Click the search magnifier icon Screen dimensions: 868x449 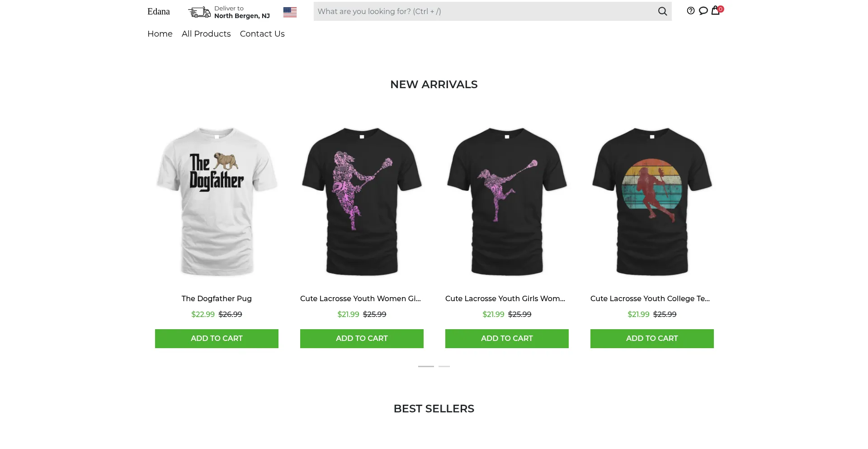[x=662, y=11]
